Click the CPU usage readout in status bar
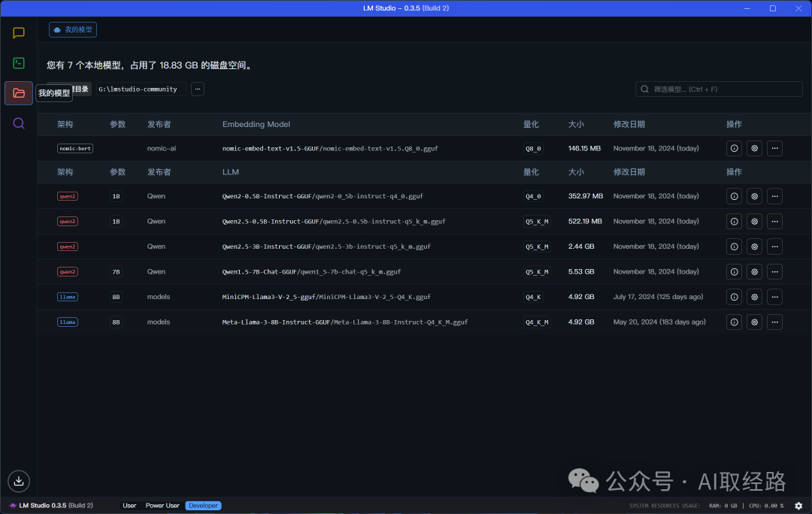Viewport: 812px width, 514px height. click(x=766, y=506)
